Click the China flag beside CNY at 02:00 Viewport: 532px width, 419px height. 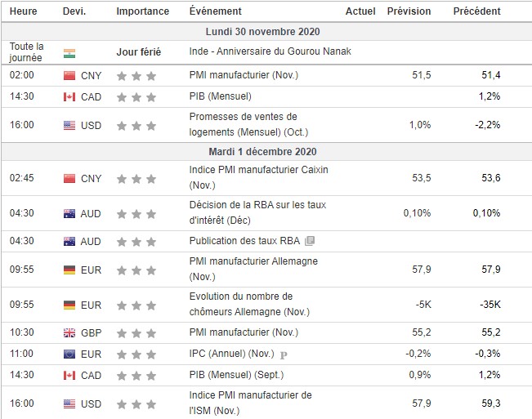[69, 75]
